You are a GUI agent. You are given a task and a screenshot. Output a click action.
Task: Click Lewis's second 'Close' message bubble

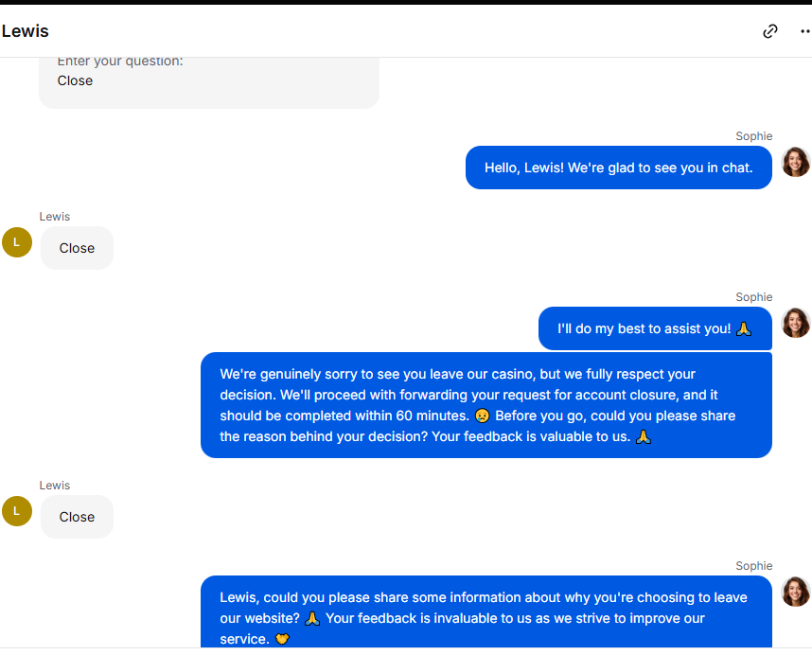click(77, 517)
